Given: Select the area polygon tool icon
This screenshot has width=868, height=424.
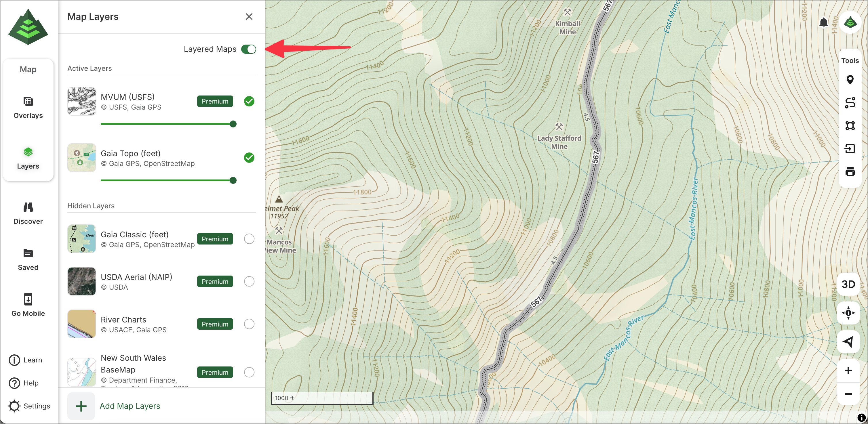Looking at the screenshot, I should click(x=850, y=126).
